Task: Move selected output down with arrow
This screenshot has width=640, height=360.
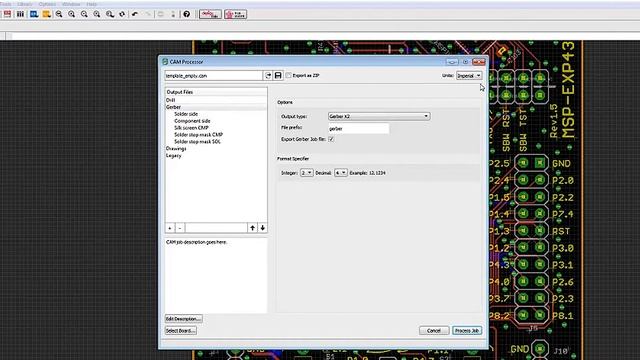Action: tap(262, 228)
